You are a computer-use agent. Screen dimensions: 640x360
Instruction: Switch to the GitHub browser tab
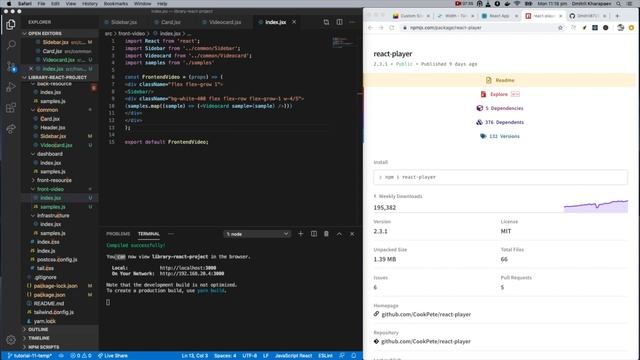[587, 16]
